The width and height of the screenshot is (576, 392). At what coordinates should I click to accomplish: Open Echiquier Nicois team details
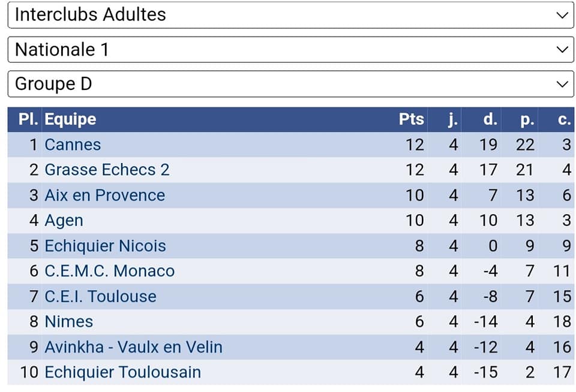coord(105,246)
